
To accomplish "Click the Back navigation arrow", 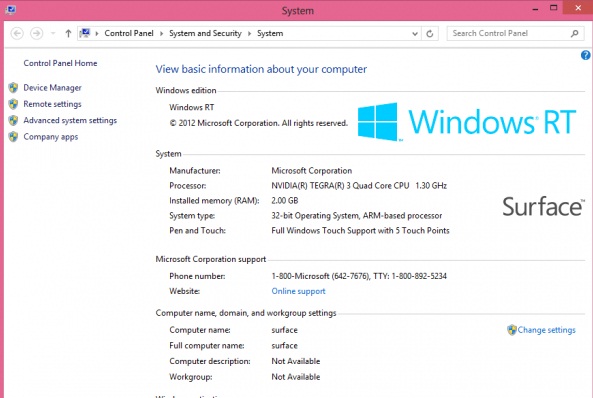I will click(17, 34).
